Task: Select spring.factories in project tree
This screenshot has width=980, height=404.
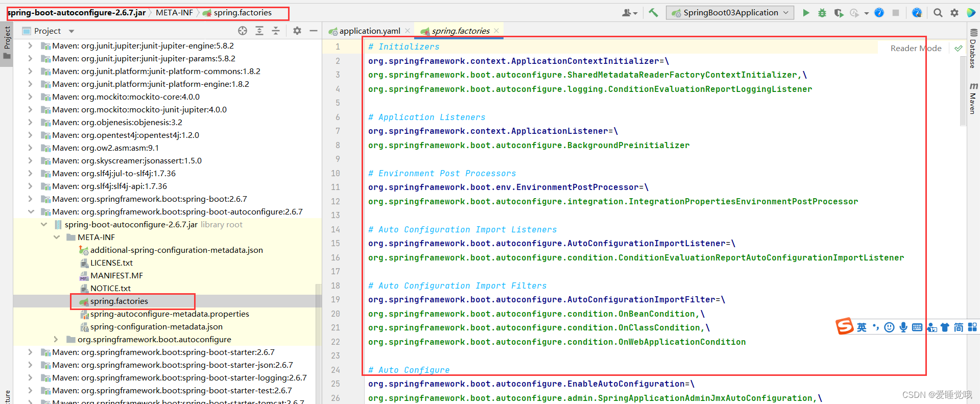Action: [x=119, y=301]
